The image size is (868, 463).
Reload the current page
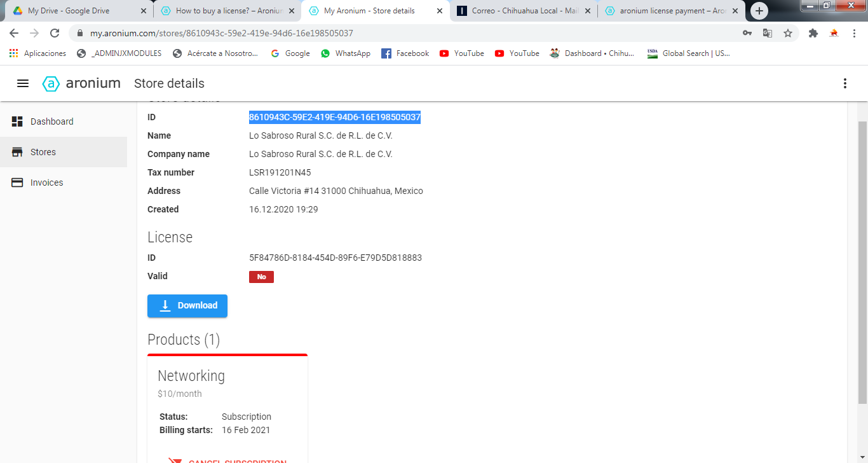[x=55, y=33]
